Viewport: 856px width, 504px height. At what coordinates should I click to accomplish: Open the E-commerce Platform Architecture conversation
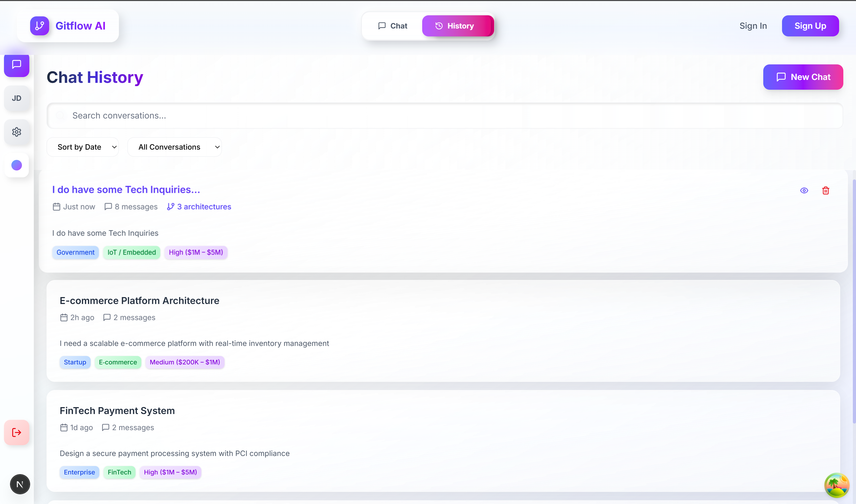point(139,301)
